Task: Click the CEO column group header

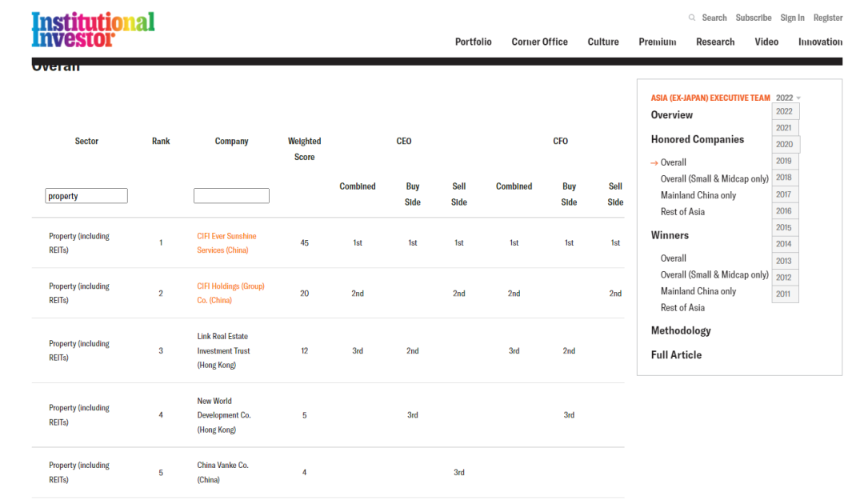Action: [404, 141]
